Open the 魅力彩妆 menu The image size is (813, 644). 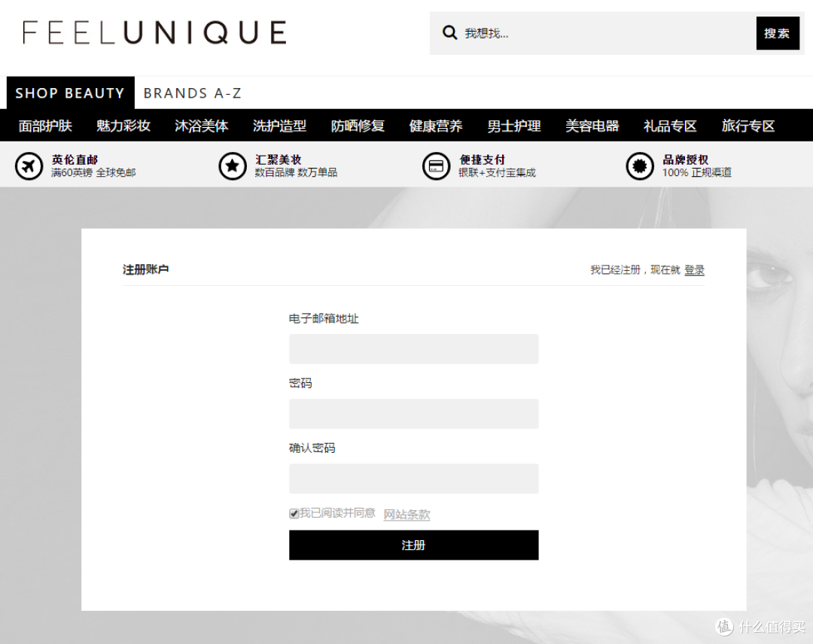[x=123, y=126]
